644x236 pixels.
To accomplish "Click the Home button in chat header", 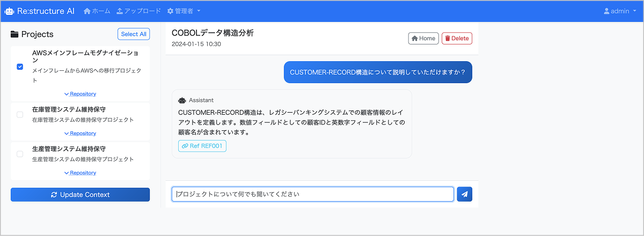I will [x=423, y=38].
